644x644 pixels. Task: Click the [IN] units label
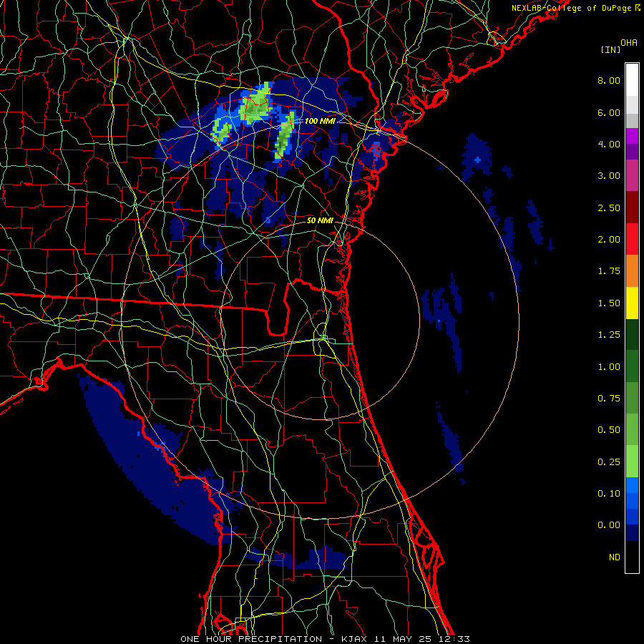pyautogui.click(x=611, y=49)
